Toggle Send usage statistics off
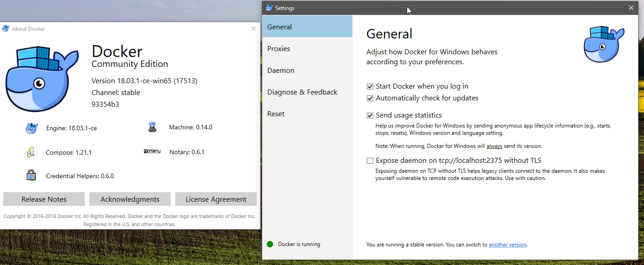Screen dimensions: 644x265 tap(370, 115)
